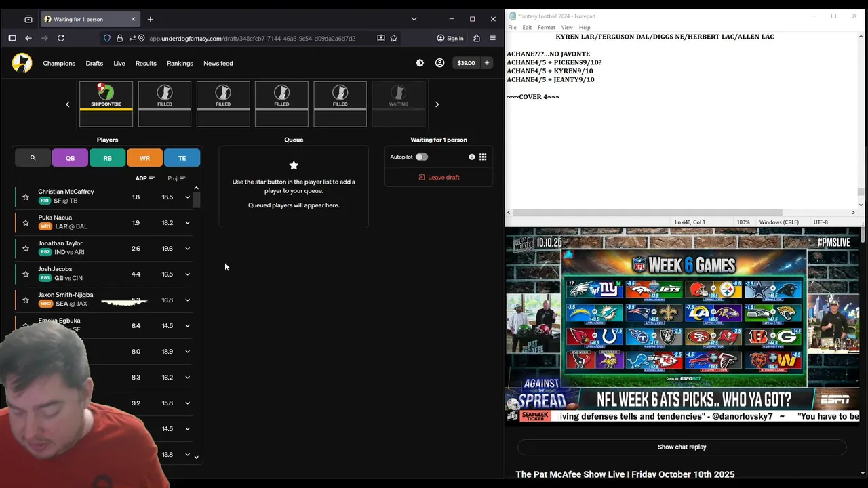Close the Waiting for 1 person tab
868x488 pixels.
133,19
